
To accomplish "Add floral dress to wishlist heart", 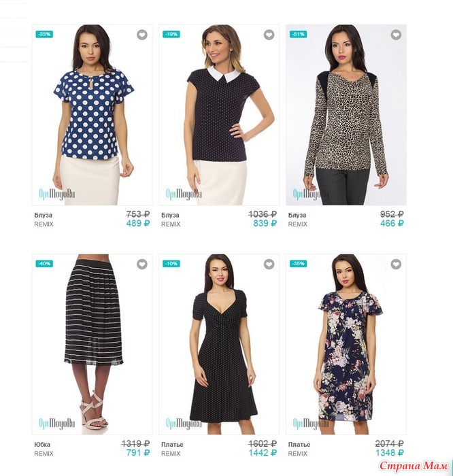I will [x=396, y=264].
